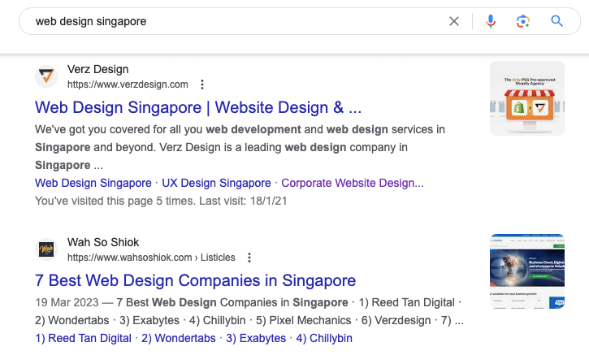Click the wahsoshiok.com › Listicles breadcrumb
Image resolution: width=589 pixels, height=364 pixels.
pos(151,258)
